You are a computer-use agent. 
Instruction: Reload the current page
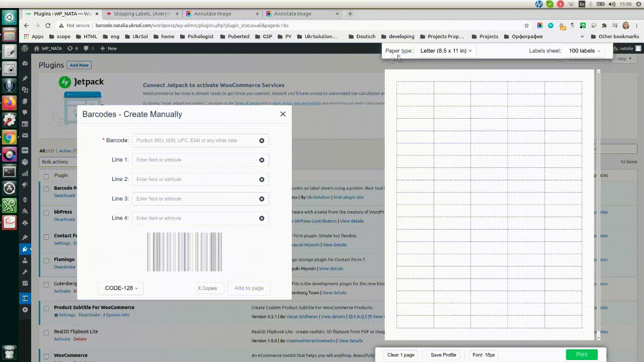click(48, 25)
